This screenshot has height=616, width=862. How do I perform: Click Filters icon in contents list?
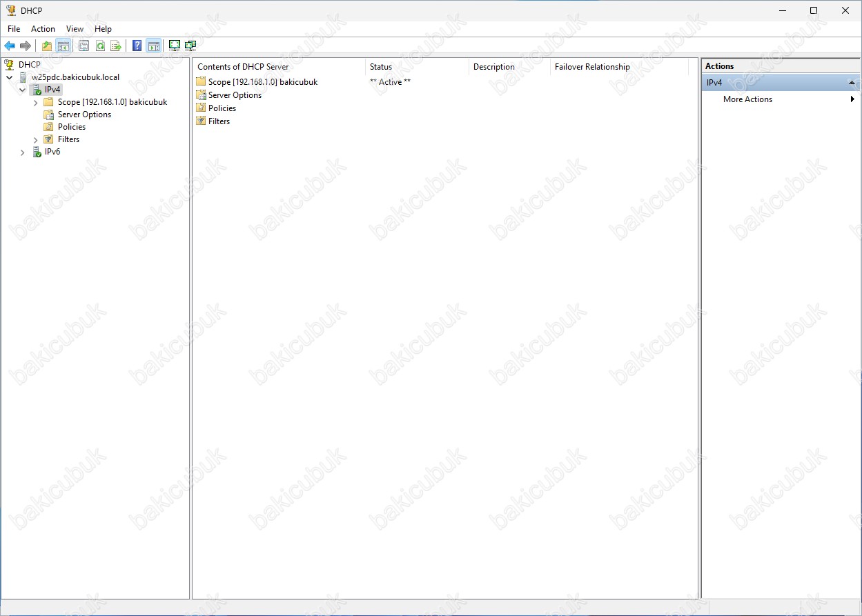tap(201, 121)
